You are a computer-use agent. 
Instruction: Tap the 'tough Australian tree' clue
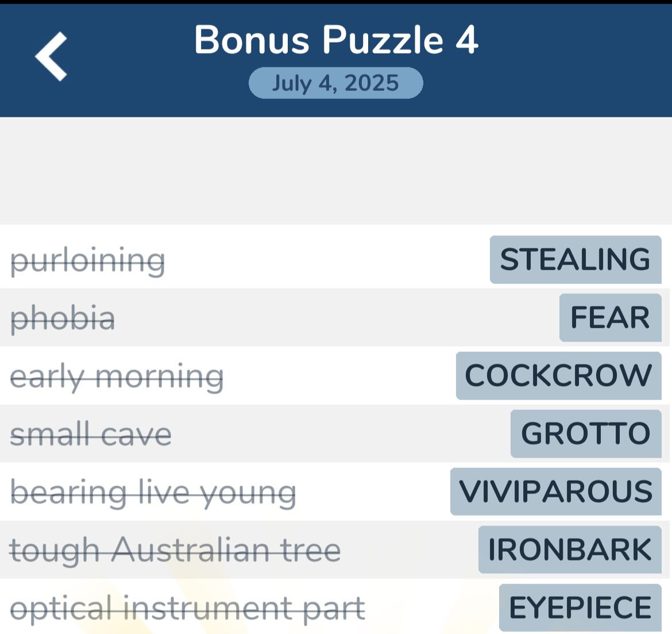[x=176, y=550]
